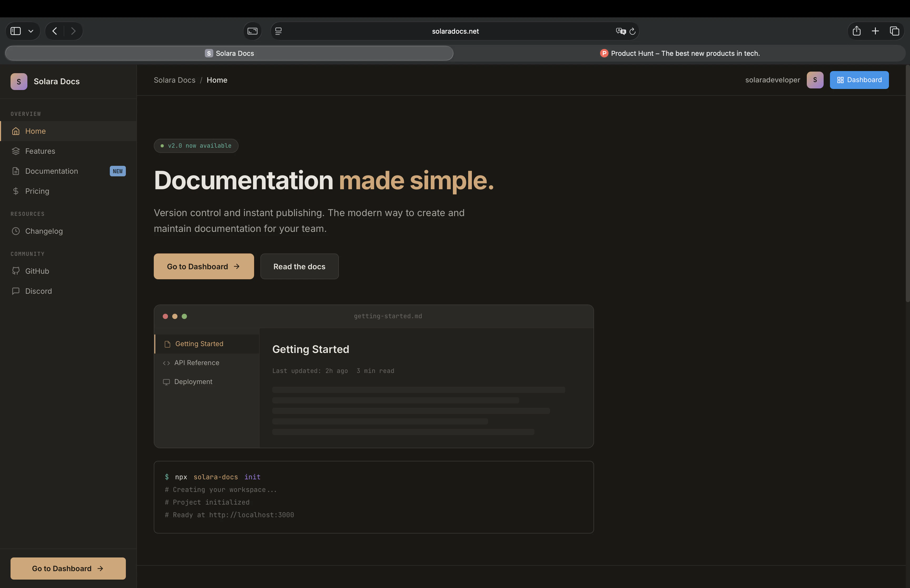910x588 pixels.
Task: Open Documentation via its file icon
Action: (x=16, y=171)
